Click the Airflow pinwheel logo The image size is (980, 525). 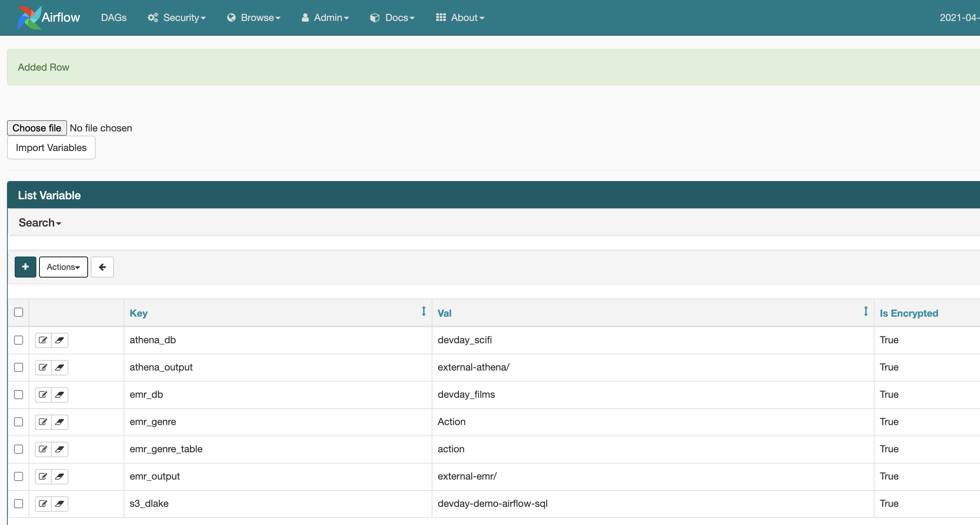pyautogui.click(x=29, y=17)
